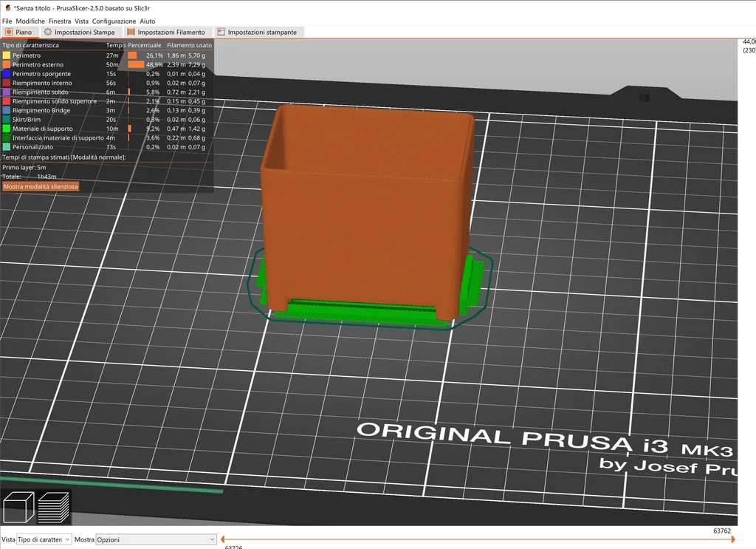
Task: Toggle Riempimento solido purple swatch
Action: [6, 92]
